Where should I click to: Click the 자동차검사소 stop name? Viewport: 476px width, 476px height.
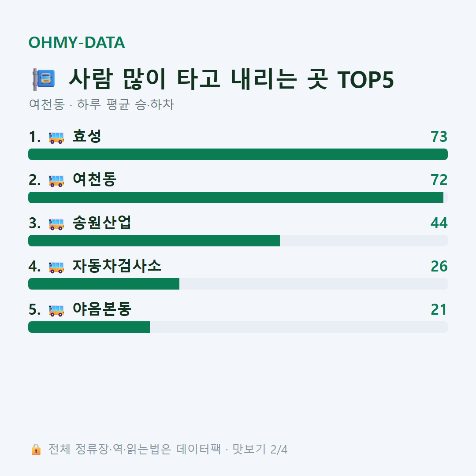(x=116, y=266)
